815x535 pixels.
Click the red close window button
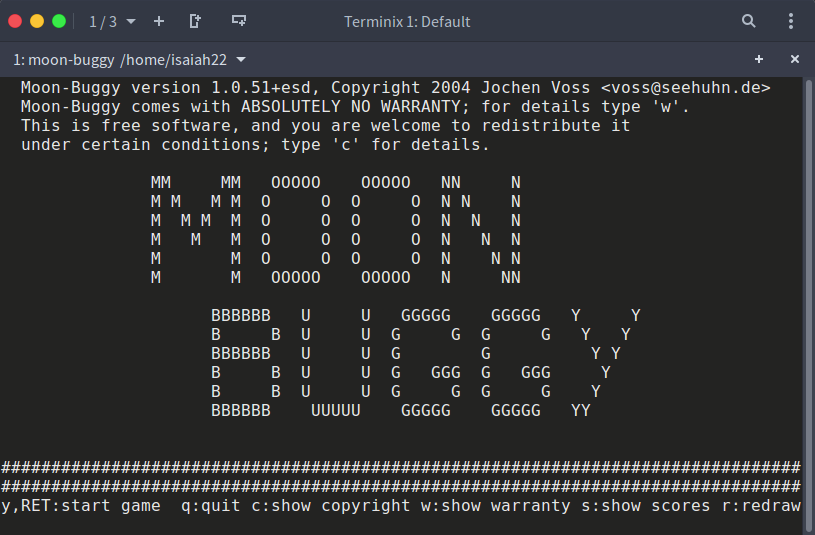15,21
